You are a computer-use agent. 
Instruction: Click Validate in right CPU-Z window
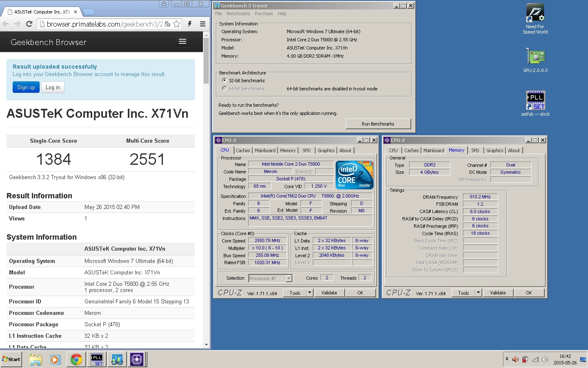pyautogui.click(x=498, y=293)
